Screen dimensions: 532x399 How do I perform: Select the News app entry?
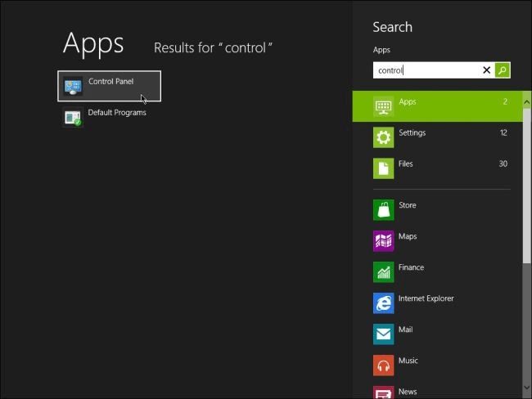click(407, 392)
